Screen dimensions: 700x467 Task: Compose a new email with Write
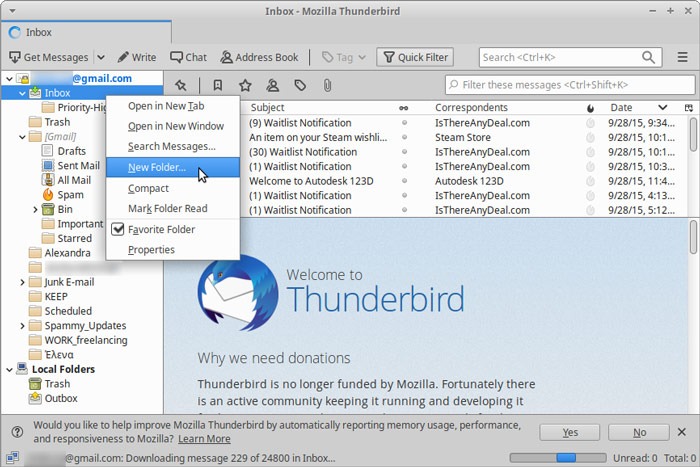tap(137, 57)
